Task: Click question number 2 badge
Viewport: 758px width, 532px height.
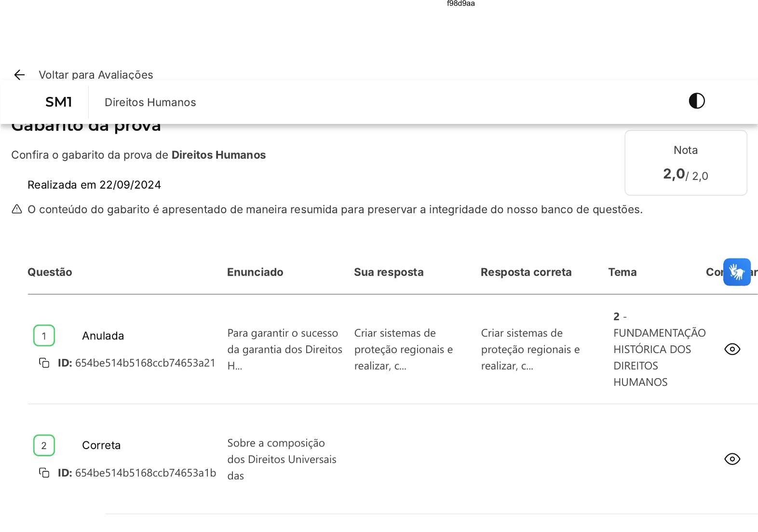Action: [44, 445]
